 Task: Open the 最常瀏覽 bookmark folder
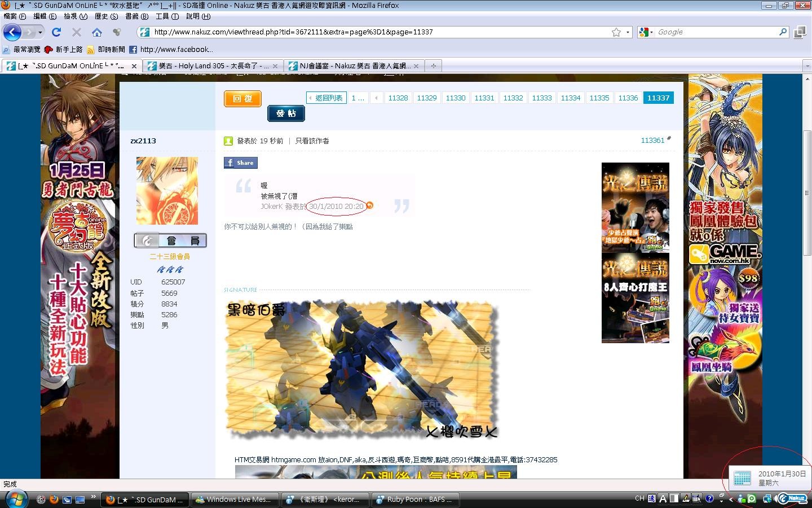[x=21, y=49]
